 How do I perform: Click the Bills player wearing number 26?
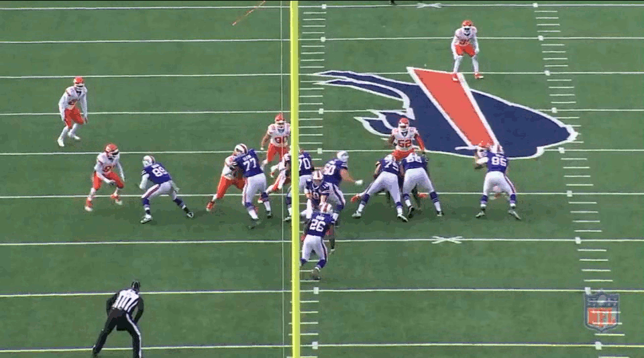coord(317,241)
